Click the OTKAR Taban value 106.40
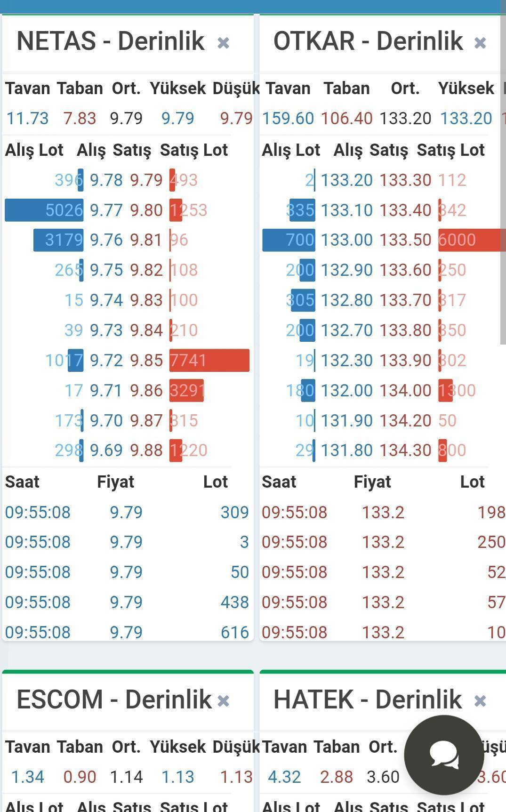Screen dimensions: 506x812 click(346, 118)
